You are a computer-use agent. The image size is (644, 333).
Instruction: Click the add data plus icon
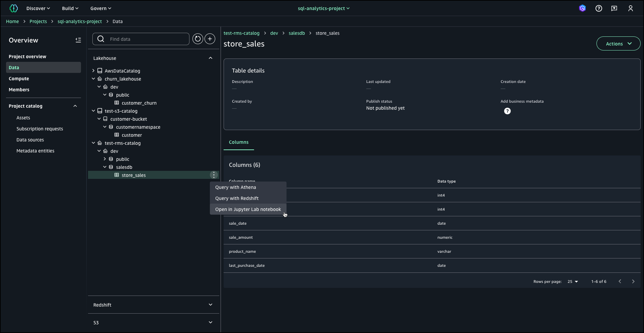[x=210, y=39]
